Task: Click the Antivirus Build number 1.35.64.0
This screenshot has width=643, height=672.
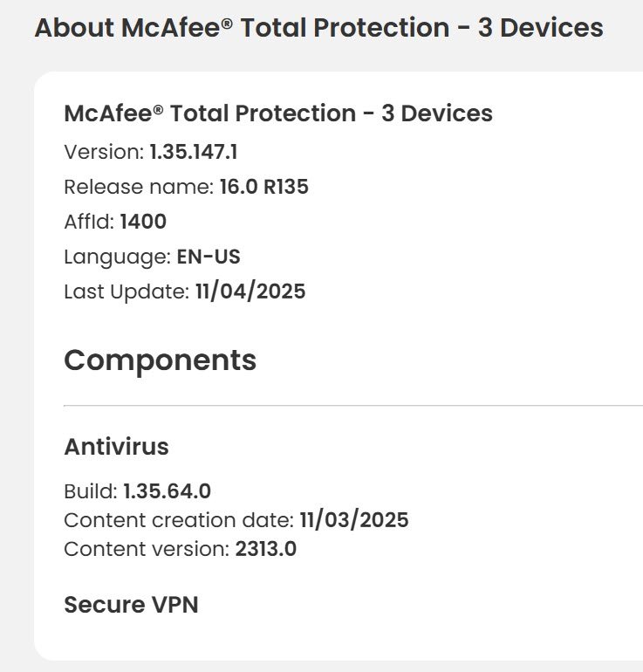Action: click(167, 491)
